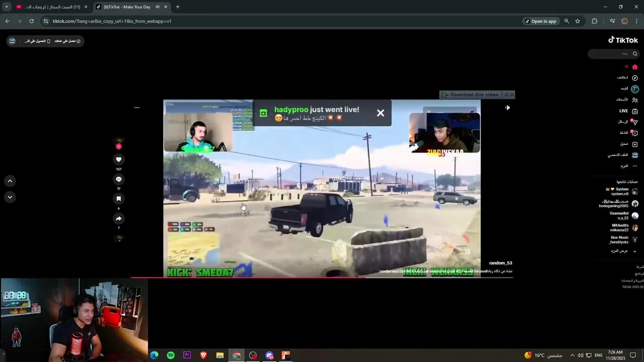The height and width of the screenshot is (362, 644).
Task: Open followed account MKAedits milkassa22
Action: [x=624, y=228]
